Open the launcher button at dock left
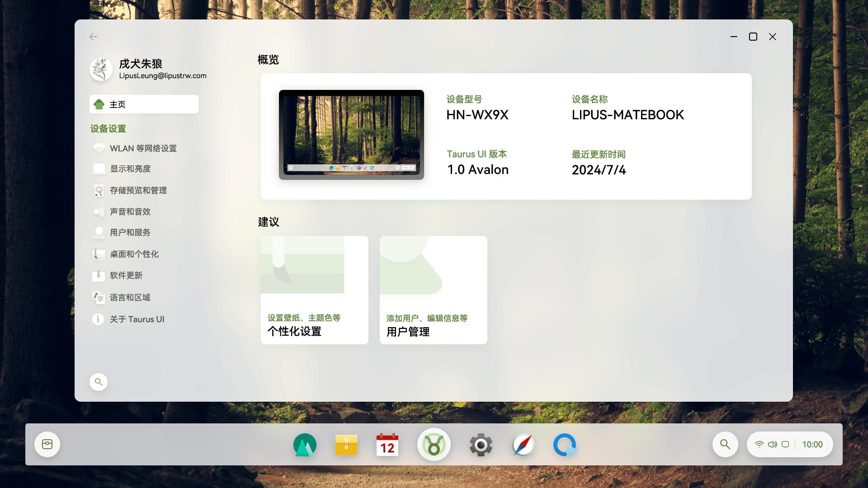The height and width of the screenshot is (488, 868). pos(47,445)
